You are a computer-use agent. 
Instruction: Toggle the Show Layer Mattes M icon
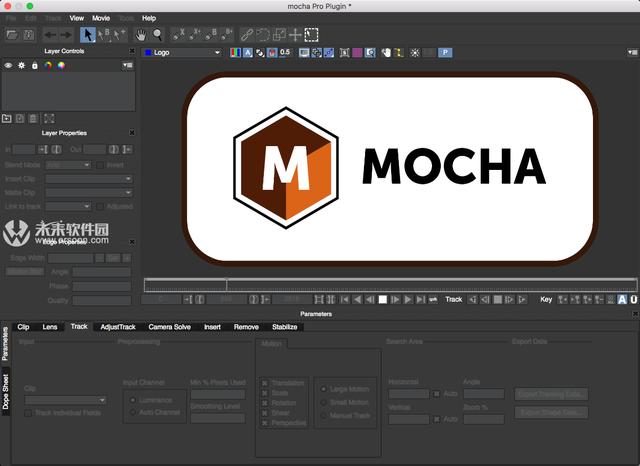(272, 53)
